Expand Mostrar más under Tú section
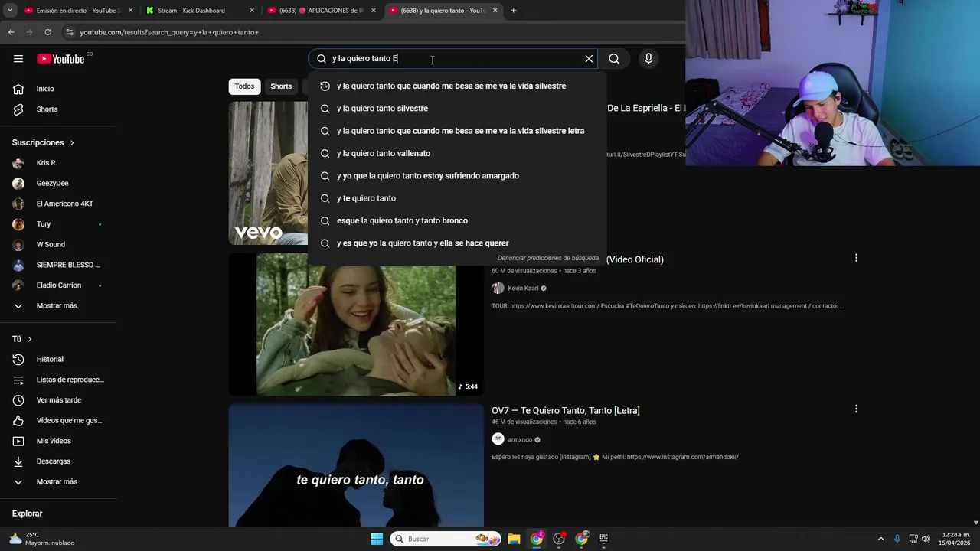Screen dimensions: 980x551 click(58, 482)
